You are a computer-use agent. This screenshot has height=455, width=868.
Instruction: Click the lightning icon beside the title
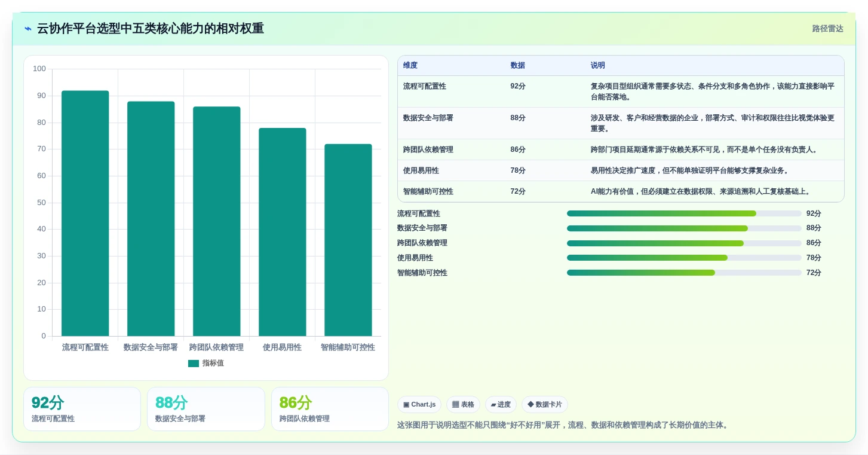click(28, 29)
